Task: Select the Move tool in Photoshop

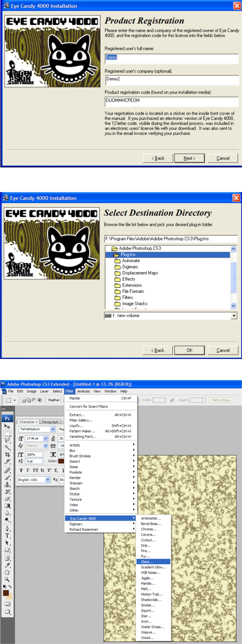Action: [7, 426]
